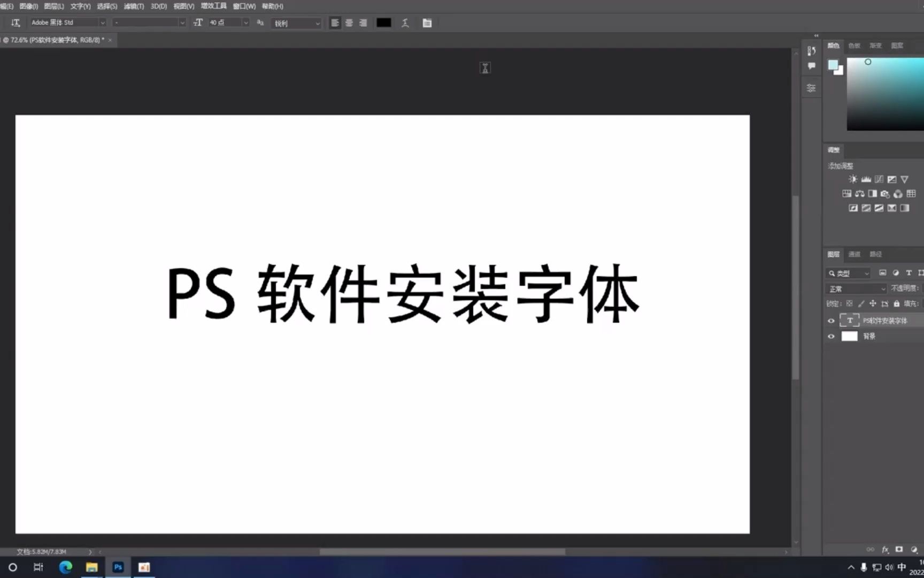Viewport: 924px width, 578px height.
Task: Pick a color in the color field
Action: click(x=885, y=94)
